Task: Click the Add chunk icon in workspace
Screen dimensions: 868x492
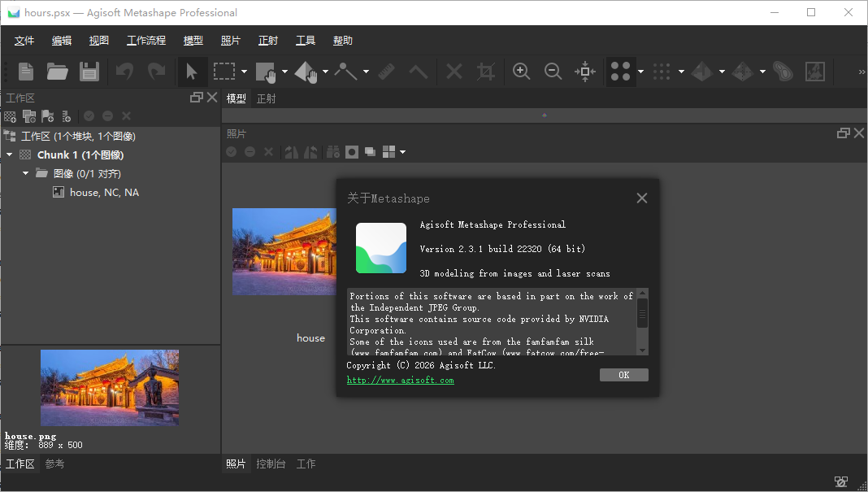Action: [10, 116]
